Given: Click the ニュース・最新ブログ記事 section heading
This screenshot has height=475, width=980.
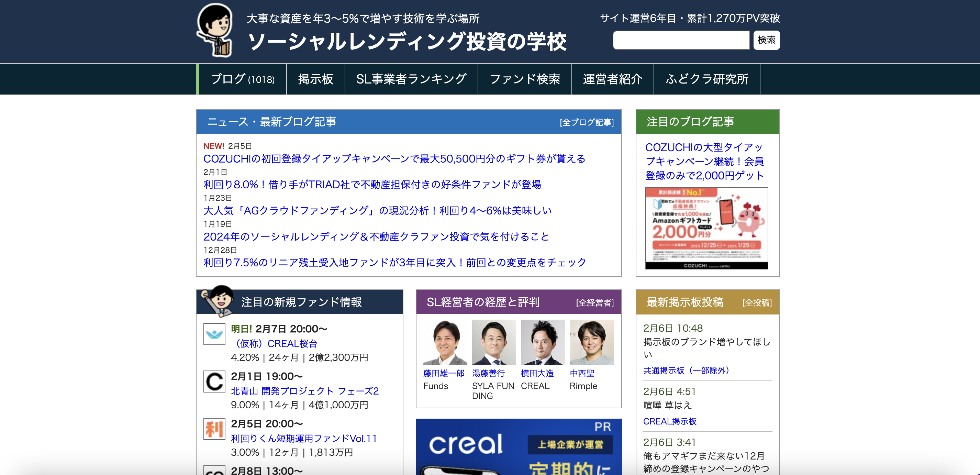Looking at the screenshot, I should (x=271, y=122).
